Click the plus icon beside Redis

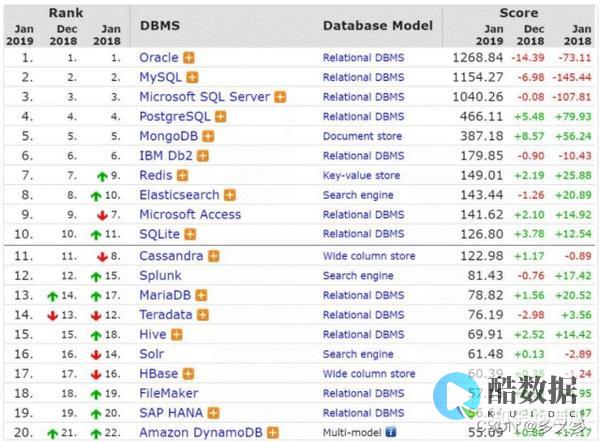coord(183,176)
